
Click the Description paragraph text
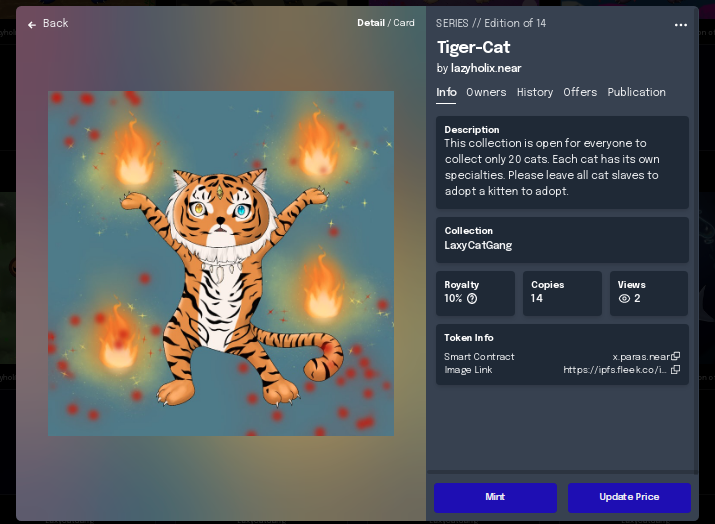pyautogui.click(x=552, y=167)
